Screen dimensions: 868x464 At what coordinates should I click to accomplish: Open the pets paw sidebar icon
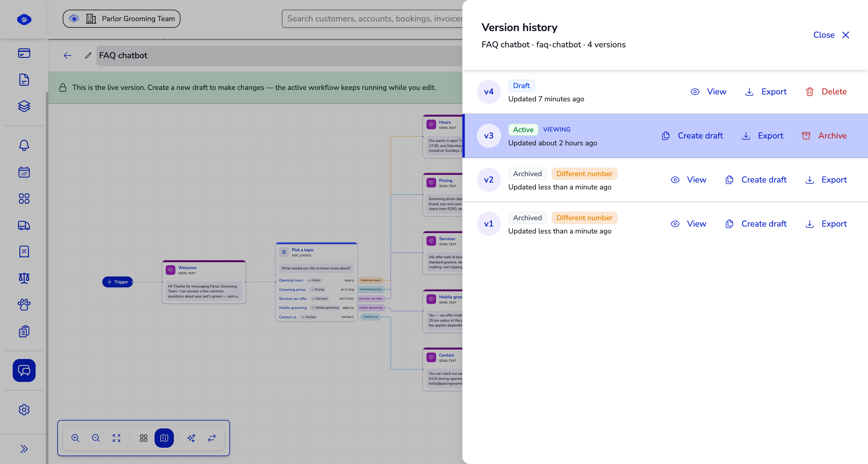[24, 305]
